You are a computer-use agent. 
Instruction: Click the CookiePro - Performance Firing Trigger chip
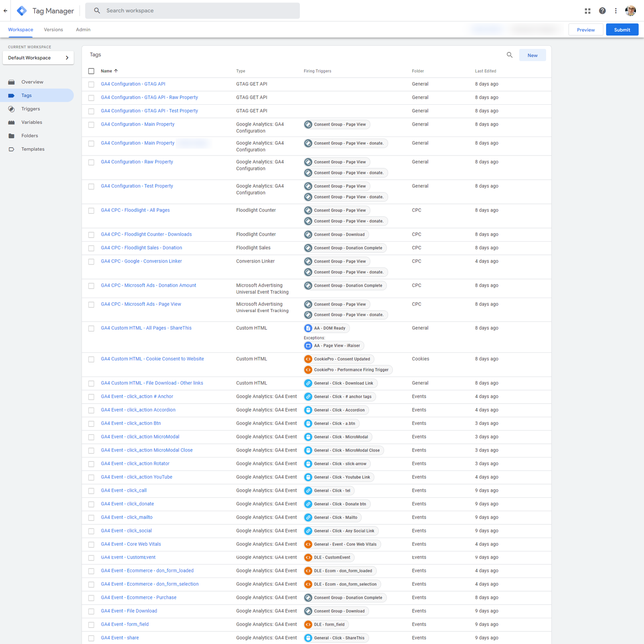pos(348,370)
